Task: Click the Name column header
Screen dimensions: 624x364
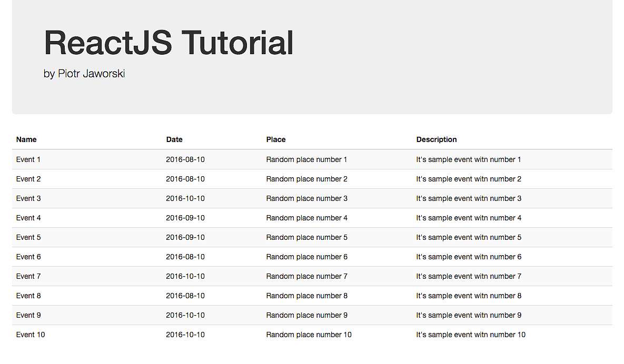Action: coord(26,139)
